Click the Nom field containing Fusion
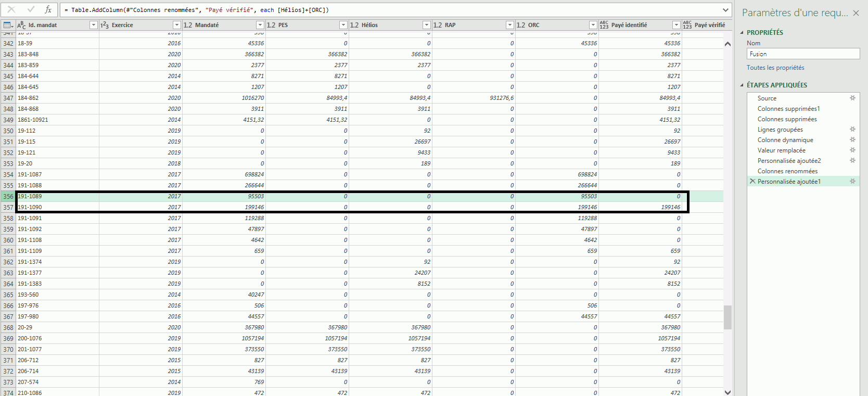Screen dimensions: 868x396 [x=803, y=54]
